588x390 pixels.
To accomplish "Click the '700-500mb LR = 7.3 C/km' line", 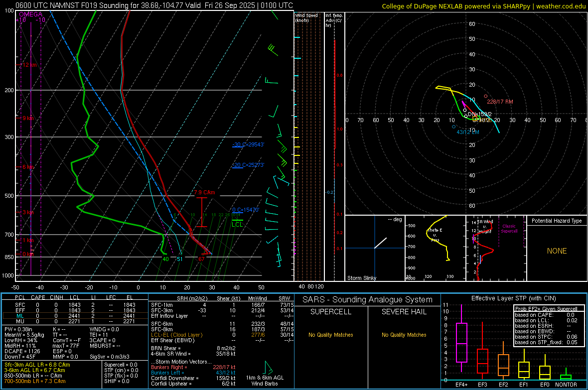I will [35, 381].
